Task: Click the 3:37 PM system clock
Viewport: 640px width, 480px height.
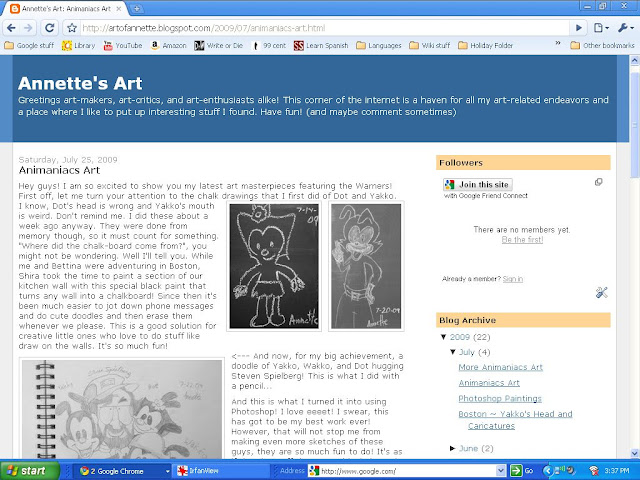Action: point(617,471)
